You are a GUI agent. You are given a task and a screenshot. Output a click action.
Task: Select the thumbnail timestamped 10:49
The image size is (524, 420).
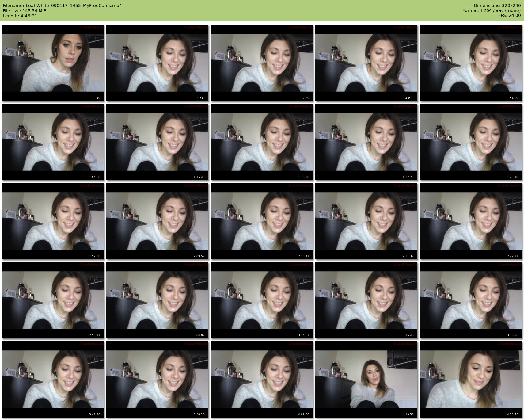[53, 63]
